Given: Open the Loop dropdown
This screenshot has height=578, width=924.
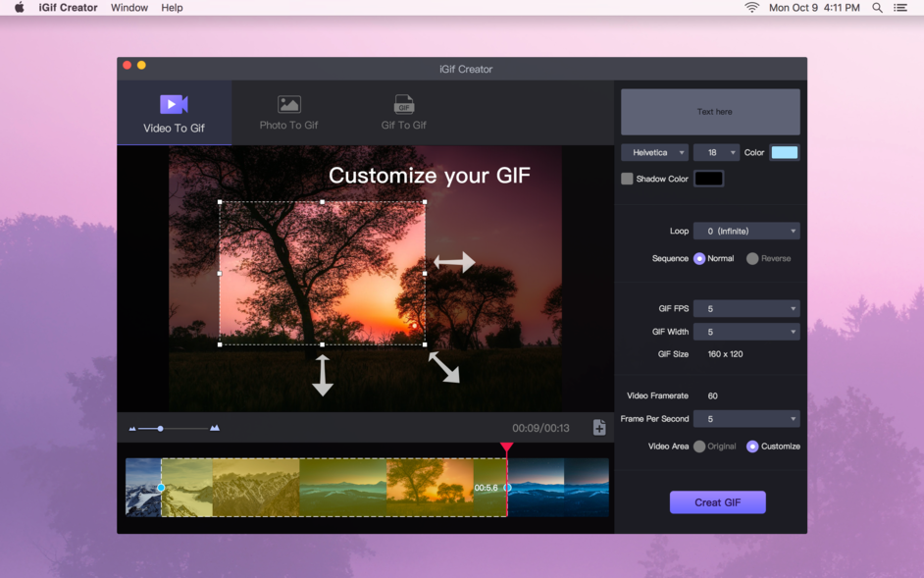Looking at the screenshot, I should click(746, 230).
